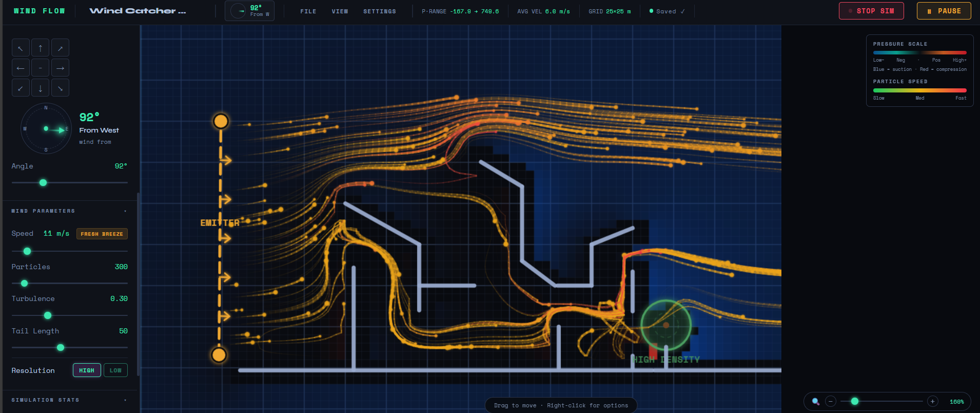Click the Saved status indicator

667,11
